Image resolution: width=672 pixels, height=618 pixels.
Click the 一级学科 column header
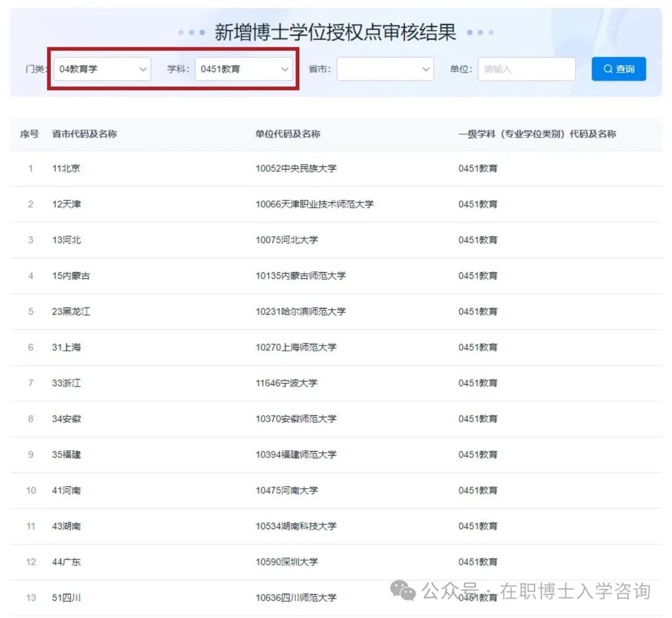tap(537, 134)
